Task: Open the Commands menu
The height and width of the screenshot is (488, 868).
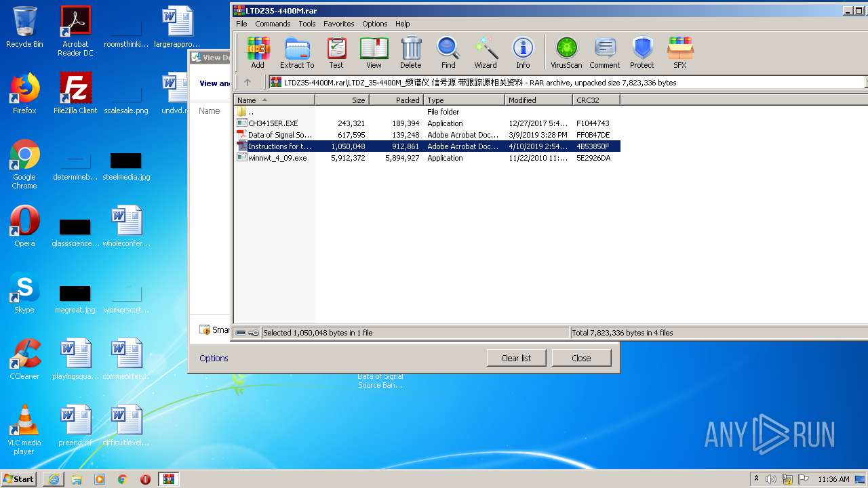Action: [x=273, y=24]
